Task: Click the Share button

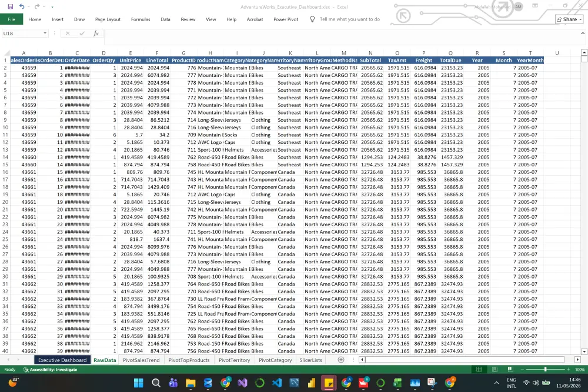Action: coord(569,19)
